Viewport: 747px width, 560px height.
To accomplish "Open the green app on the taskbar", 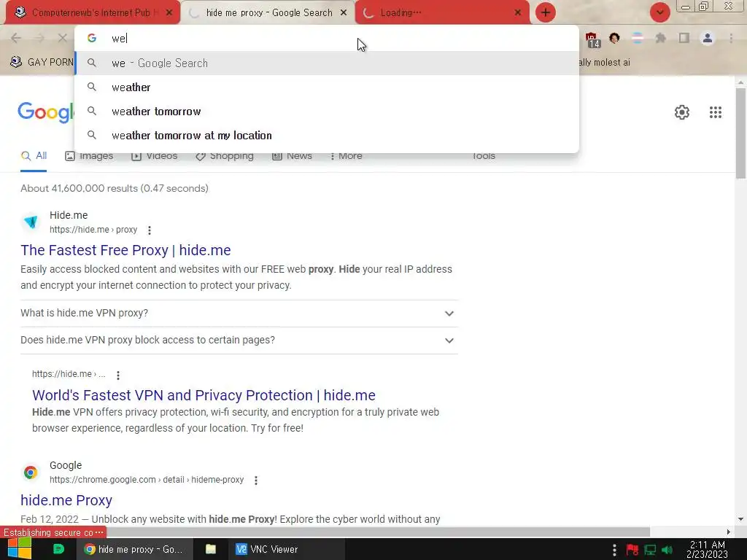I will (x=58, y=549).
